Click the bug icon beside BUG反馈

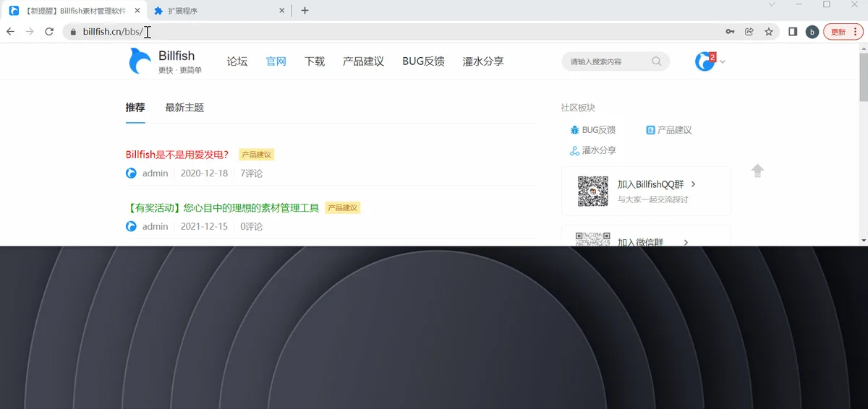(574, 130)
